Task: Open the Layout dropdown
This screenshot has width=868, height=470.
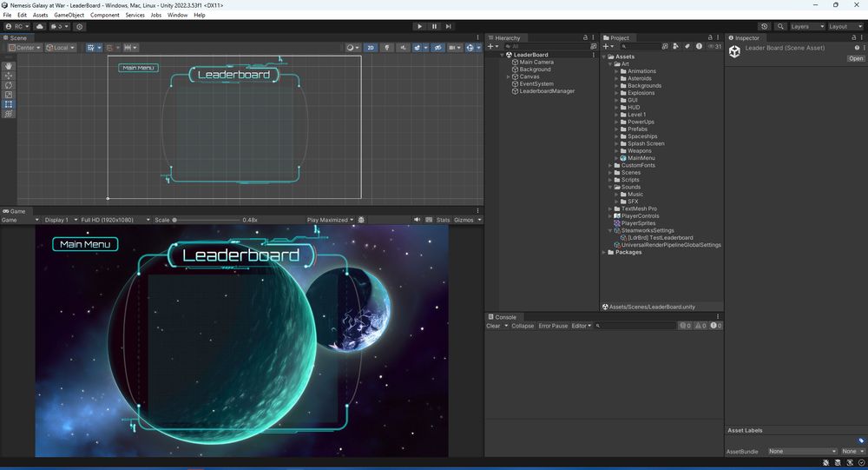Action: click(x=845, y=26)
